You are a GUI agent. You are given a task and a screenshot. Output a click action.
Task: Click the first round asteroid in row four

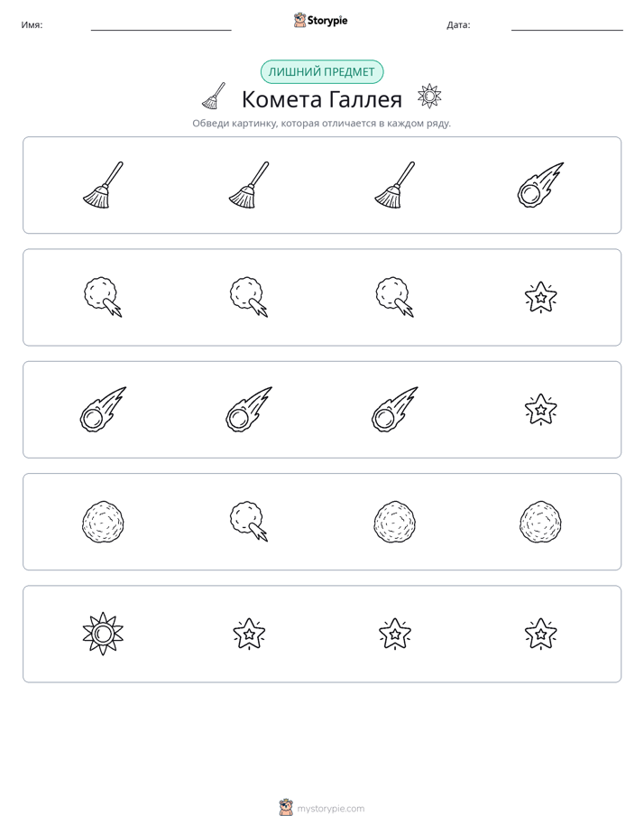pos(103,522)
